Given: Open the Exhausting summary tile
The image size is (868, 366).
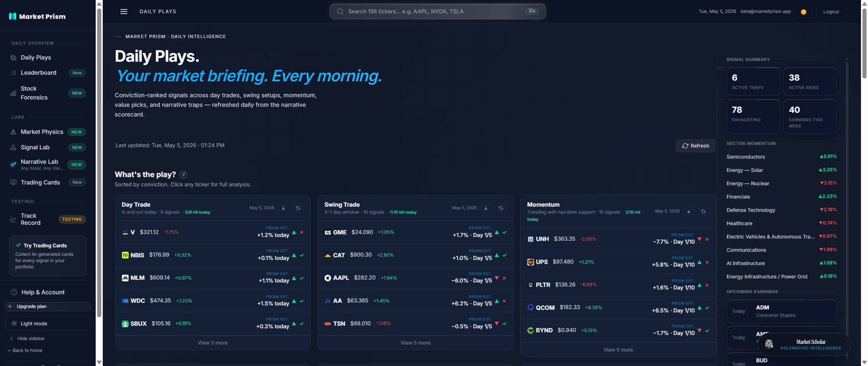Looking at the screenshot, I should pos(753,116).
